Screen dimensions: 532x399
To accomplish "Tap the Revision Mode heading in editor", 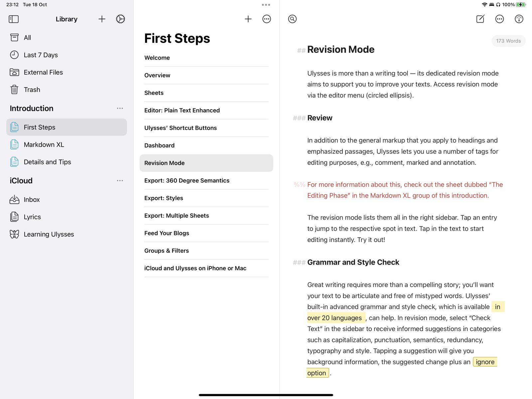I will tap(341, 50).
